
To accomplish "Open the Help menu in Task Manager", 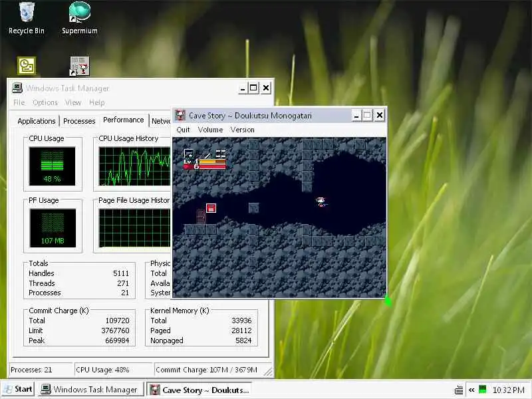I will point(96,102).
